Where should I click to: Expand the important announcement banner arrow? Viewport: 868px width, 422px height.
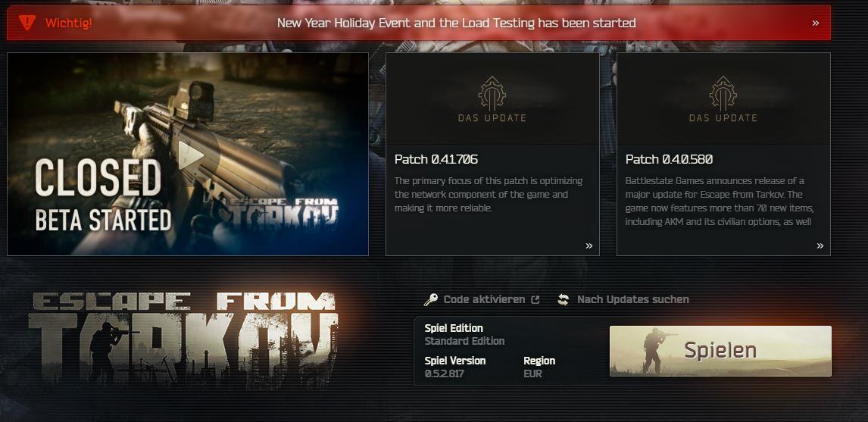(x=816, y=23)
